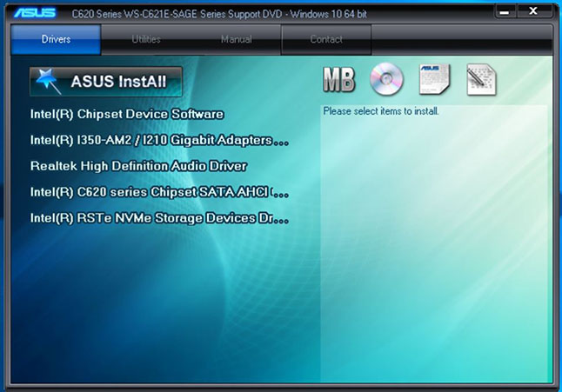Click the ASUS InstAll button

pos(106,82)
